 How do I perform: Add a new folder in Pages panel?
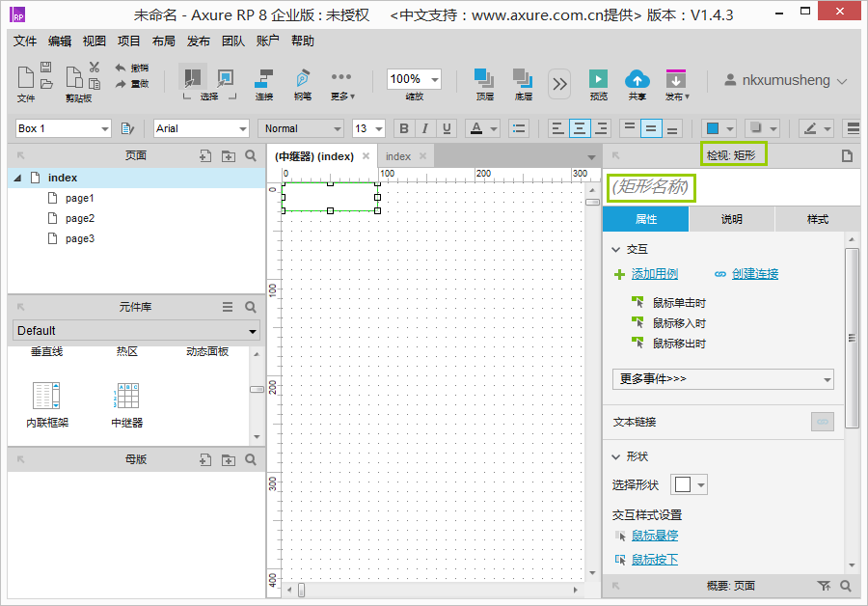coord(228,156)
